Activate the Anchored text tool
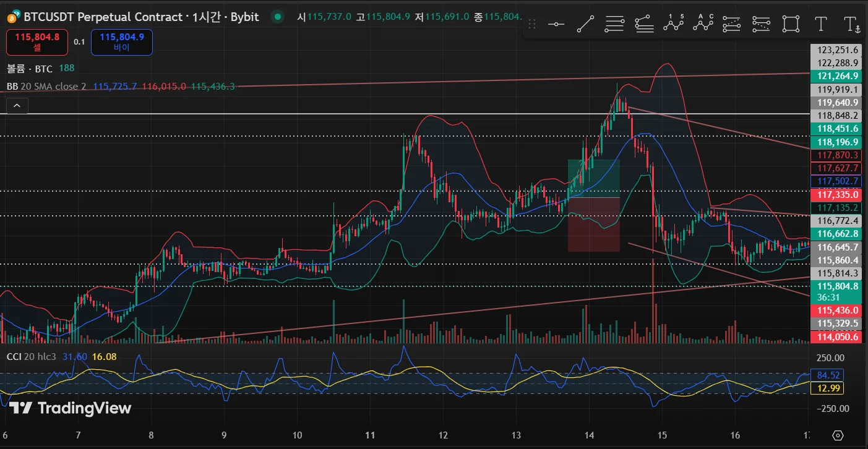The height and width of the screenshot is (449, 868). point(852,25)
